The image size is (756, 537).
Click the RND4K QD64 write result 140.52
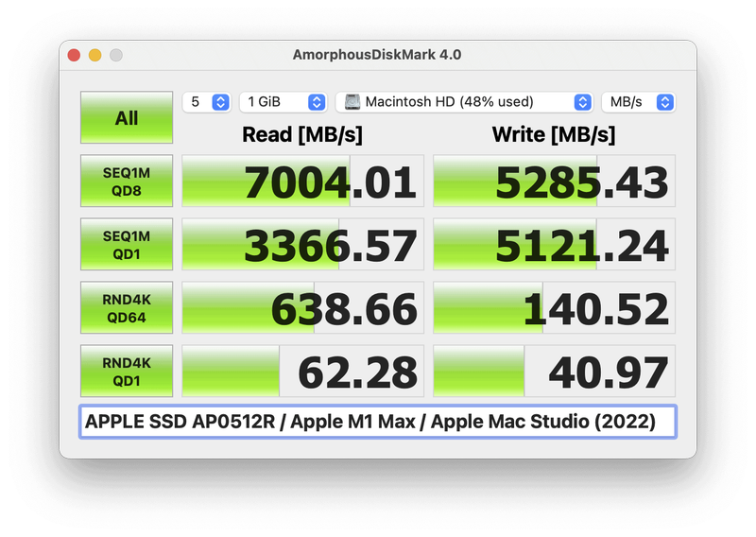(x=554, y=308)
